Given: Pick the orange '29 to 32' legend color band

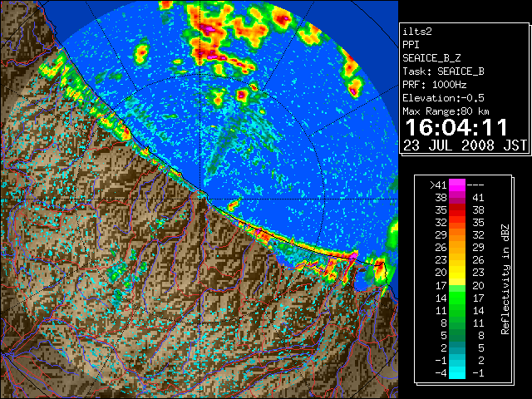Looking at the screenshot, I should [457, 235].
